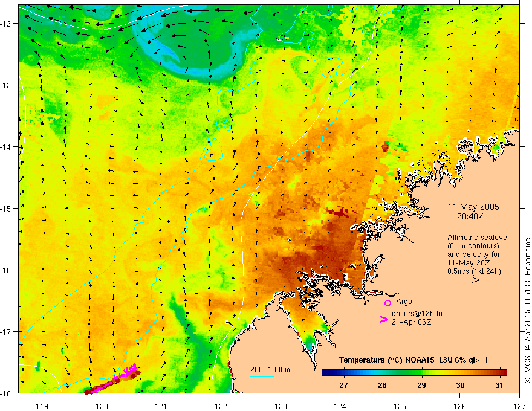Screen dimensions: 532x411
Task: Click the 0.5m/s velocity scale arrow
Action: (x=467, y=280)
